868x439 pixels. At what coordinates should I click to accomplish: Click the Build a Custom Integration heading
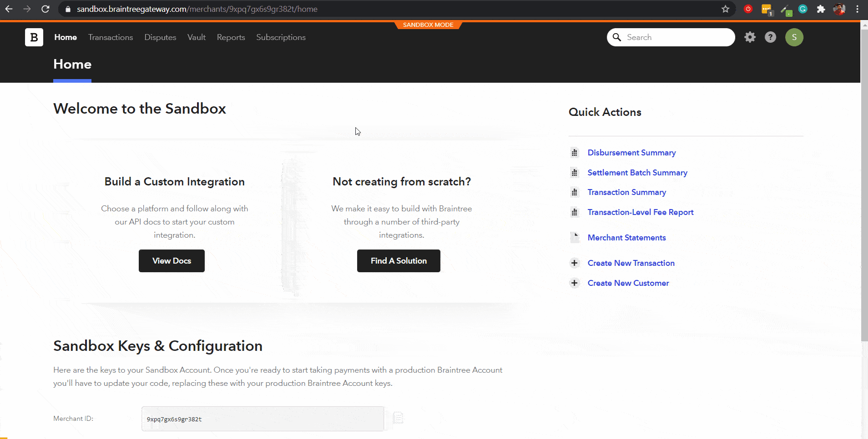coord(175,182)
